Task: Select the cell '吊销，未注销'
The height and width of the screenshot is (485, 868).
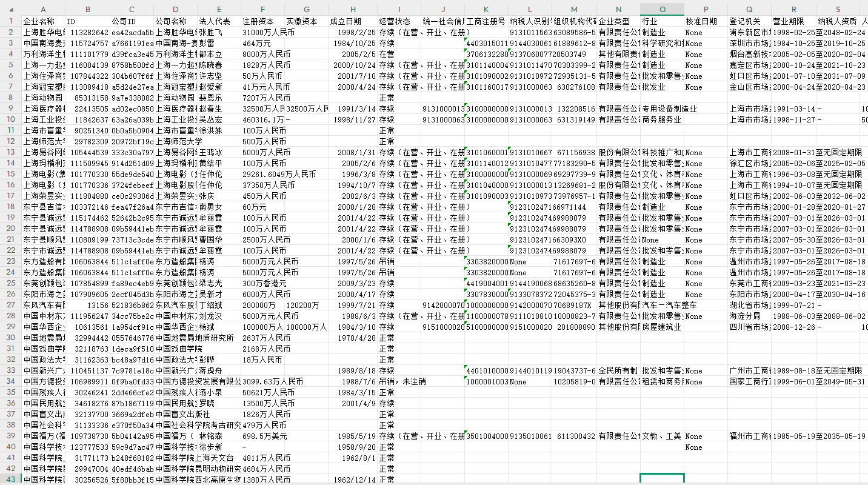Action: 399,381
